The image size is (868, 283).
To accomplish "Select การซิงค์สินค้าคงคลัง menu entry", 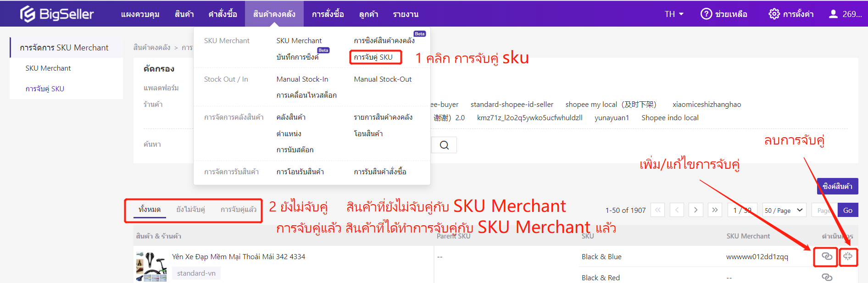I will [384, 40].
